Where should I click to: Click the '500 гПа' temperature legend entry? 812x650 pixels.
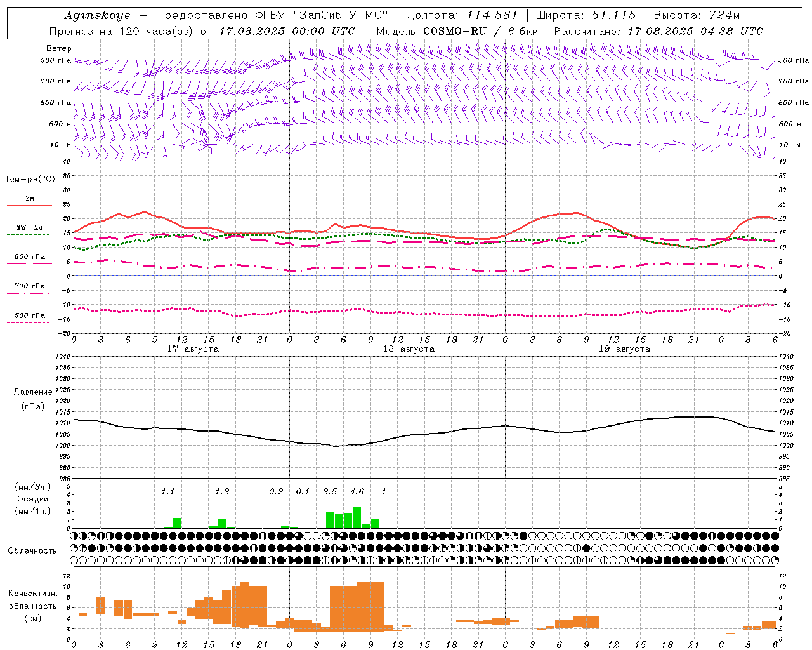coord(30,315)
